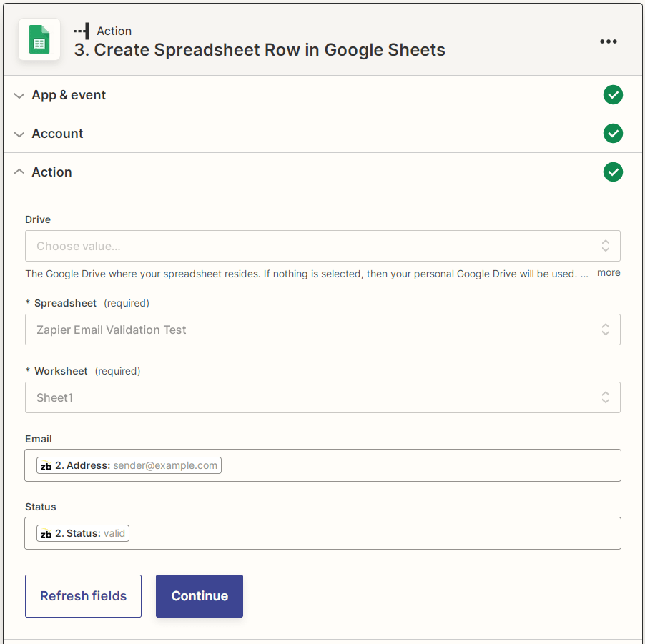Screen dimensions: 645x644
Task: Open the more link in Drive description
Action: point(608,272)
